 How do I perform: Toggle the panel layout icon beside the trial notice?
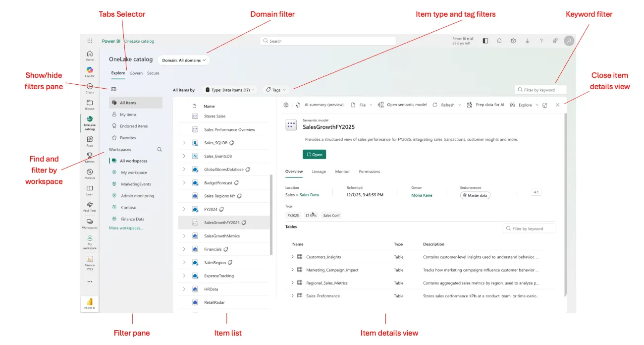485,41
